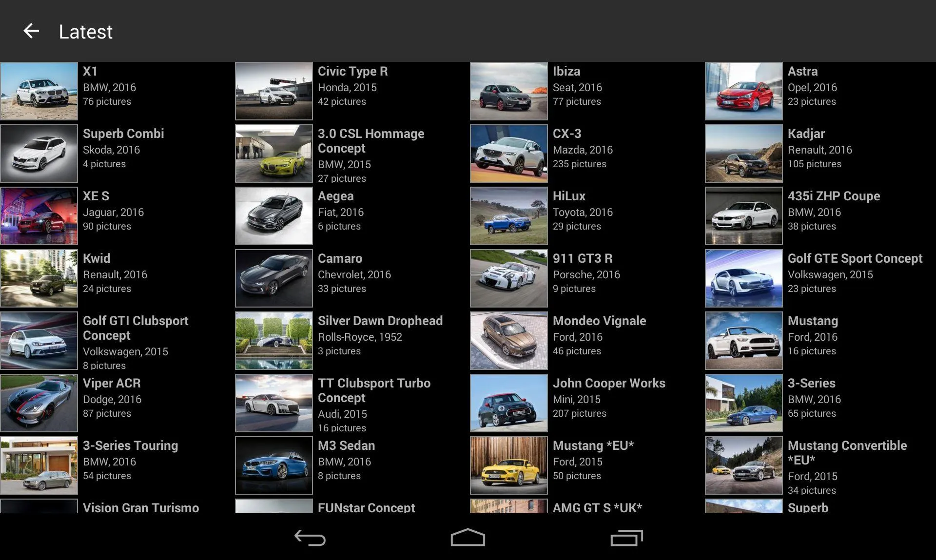This screenshot has height=560, width=936.
Task: Select the "Mondeo Vignale" title
Action: pyautogui.click(x=600, y=321)
